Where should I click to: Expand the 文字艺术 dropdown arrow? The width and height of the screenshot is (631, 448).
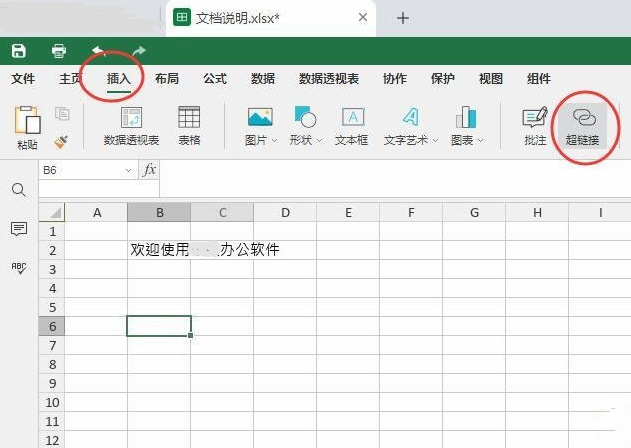pos(435,140)
